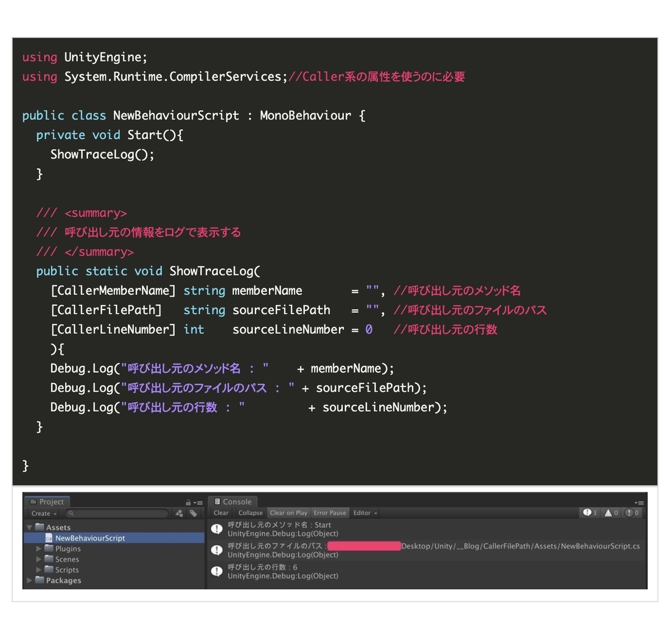Toggle the Project panel lock icon
Screen dimensions: 672x637
188,503
